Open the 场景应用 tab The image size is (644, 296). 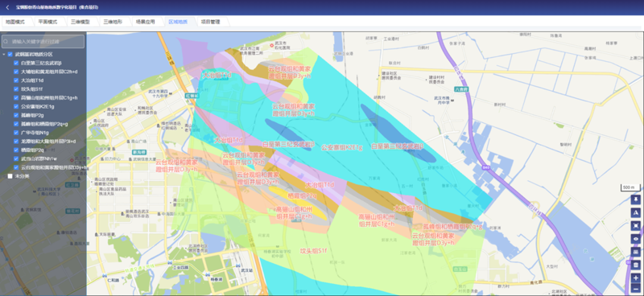(145, 22)
